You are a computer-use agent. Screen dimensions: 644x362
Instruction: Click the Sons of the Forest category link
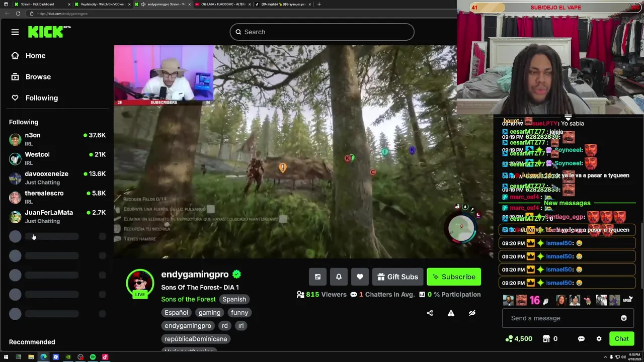188,300
